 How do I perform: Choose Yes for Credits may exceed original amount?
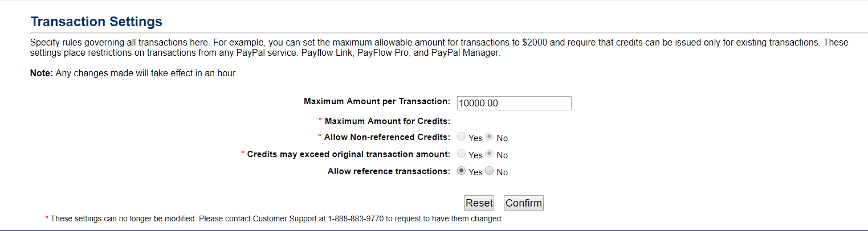click(461, 154)
